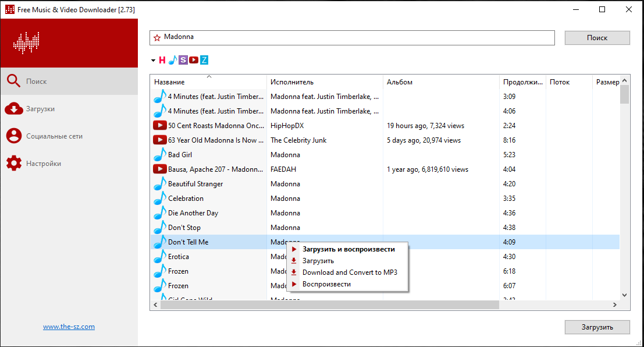Open the Настройки sidebar section
Screen dimensions: 644x347
click(x=69, y=163)
